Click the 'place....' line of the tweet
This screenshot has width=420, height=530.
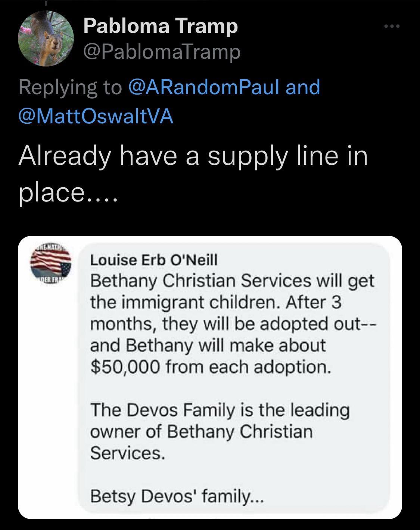pyautogui.click(x=67, y=193)
